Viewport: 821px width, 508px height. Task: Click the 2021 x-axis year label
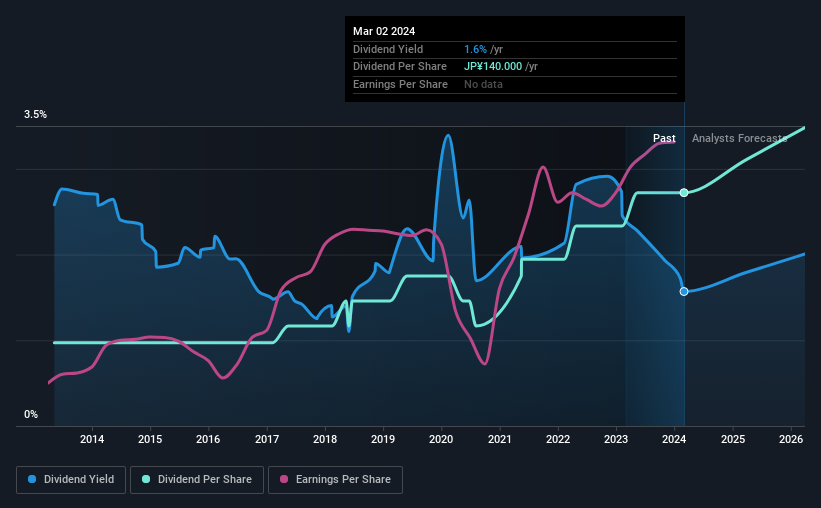[500, 439]
